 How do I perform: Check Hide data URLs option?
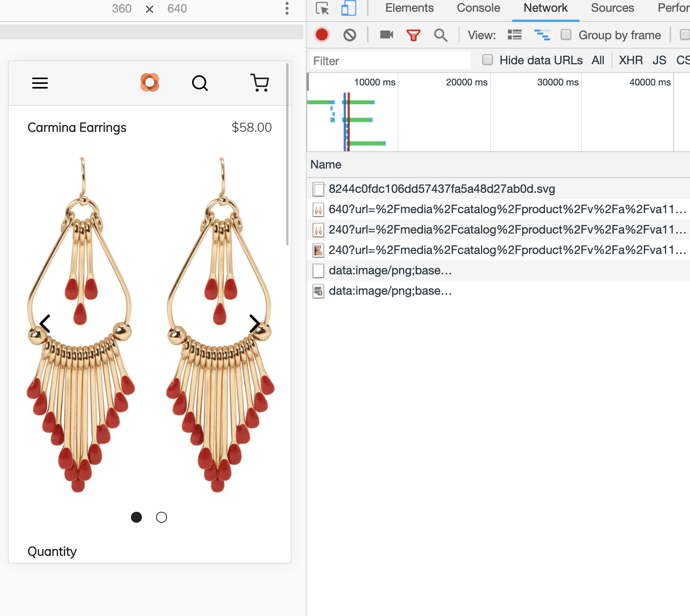(x=487, y=60)
